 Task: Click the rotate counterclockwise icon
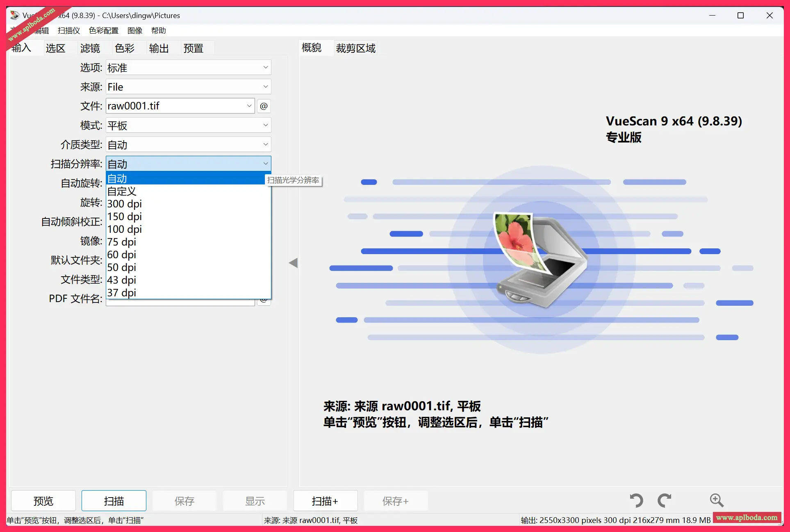point(637,500)
